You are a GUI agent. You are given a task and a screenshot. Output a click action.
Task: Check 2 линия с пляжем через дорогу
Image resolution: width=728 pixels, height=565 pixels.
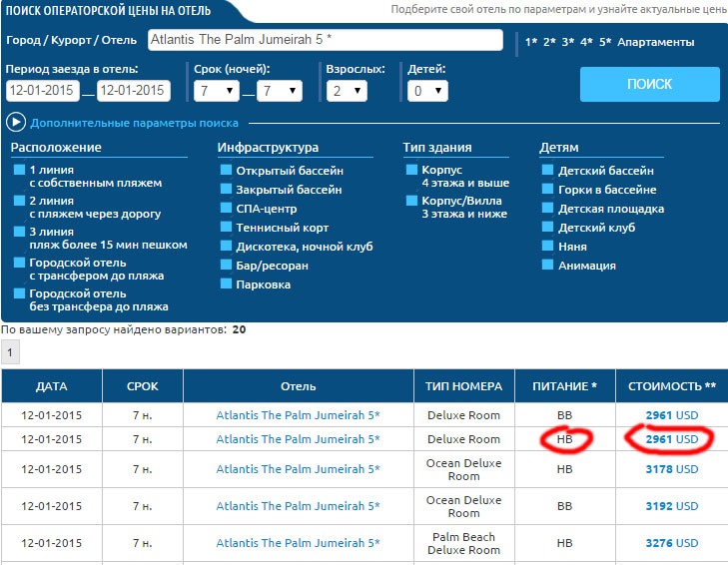pyautogui.click(x=19, y=201)
